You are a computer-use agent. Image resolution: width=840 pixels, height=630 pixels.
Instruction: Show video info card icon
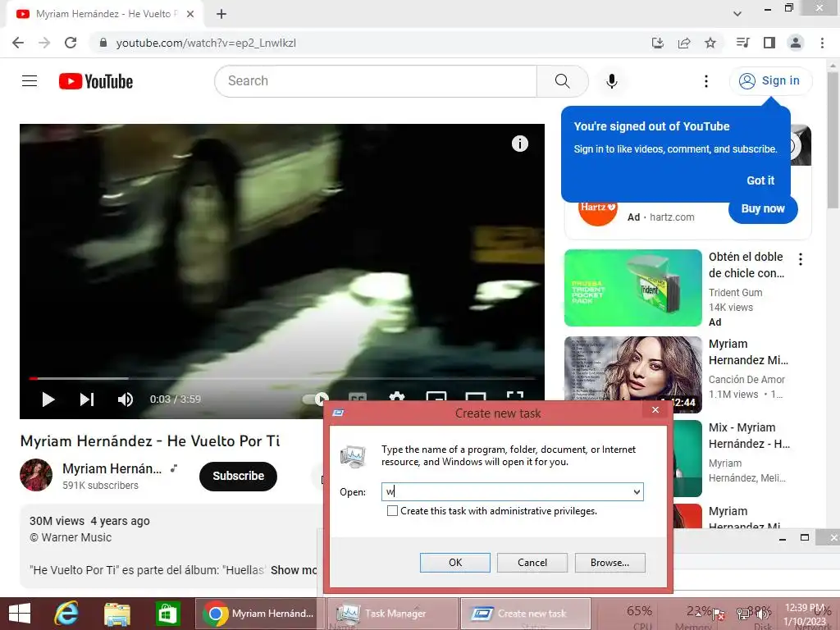pyautogui.click(x=519, y=144)
